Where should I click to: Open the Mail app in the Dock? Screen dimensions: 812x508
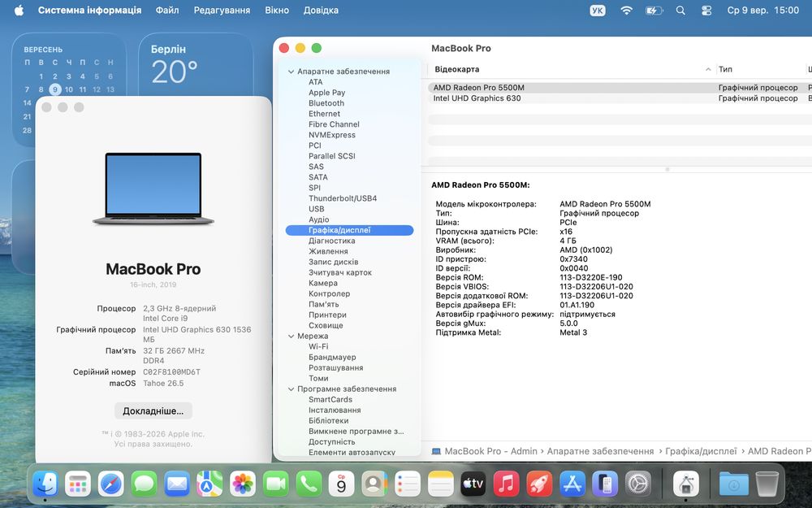(x=176, y=484)
